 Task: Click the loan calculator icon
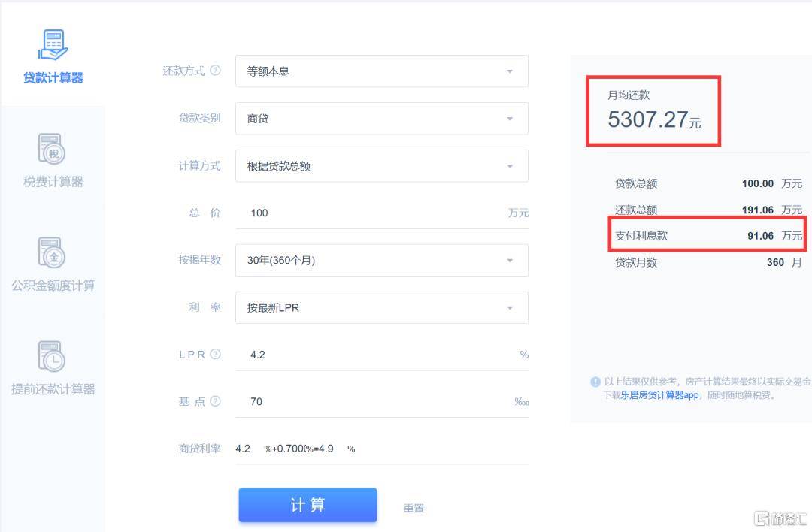coord(53,45)
